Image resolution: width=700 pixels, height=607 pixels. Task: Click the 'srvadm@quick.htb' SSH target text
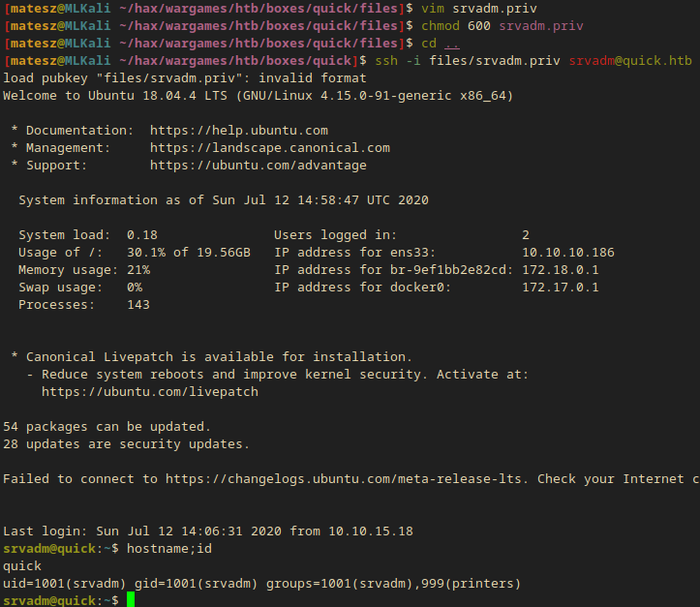point(630,60)
